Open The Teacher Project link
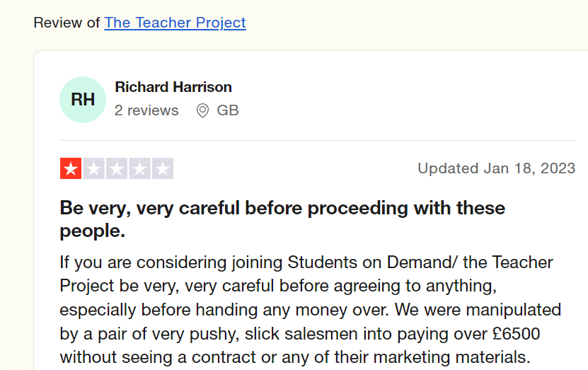This screenshot has width=588, height=370. 175,23
